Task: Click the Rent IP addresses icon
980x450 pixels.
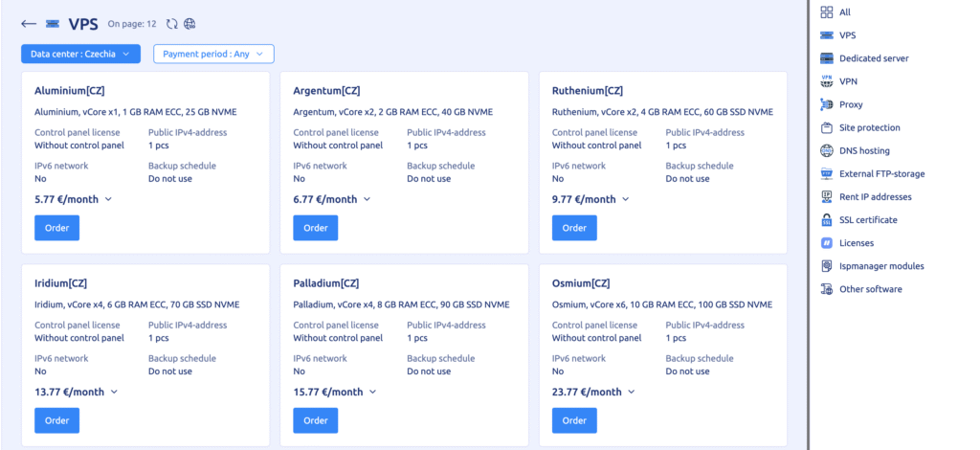Action: click(827, 197)
